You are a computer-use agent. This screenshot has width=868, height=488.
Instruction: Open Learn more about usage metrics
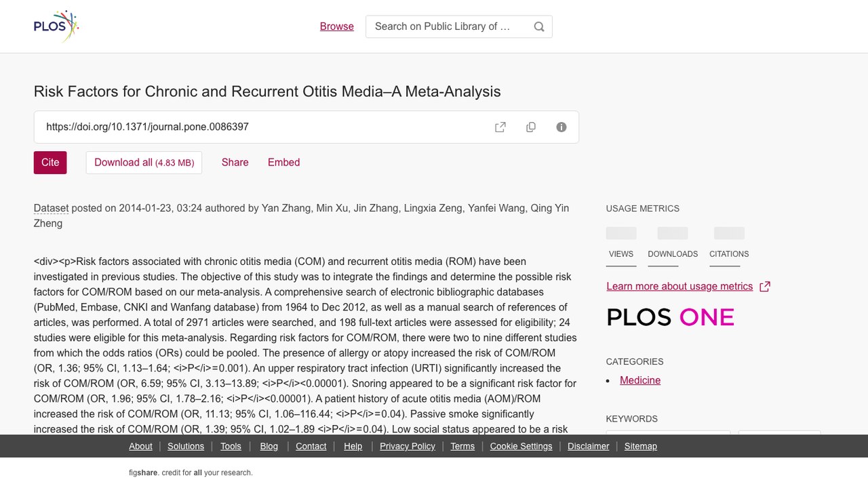(x=679, y=286)
